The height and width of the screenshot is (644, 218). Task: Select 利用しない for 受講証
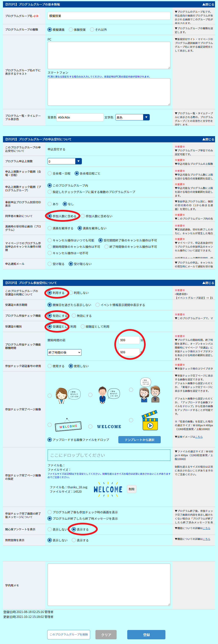click(71, 293)
